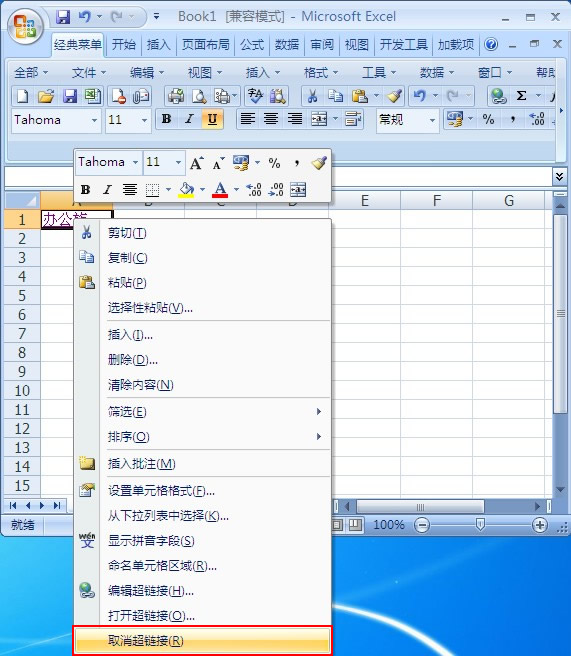Click the Align Left icon
This screenshot has height=656, width=571.
pos(248,119)
